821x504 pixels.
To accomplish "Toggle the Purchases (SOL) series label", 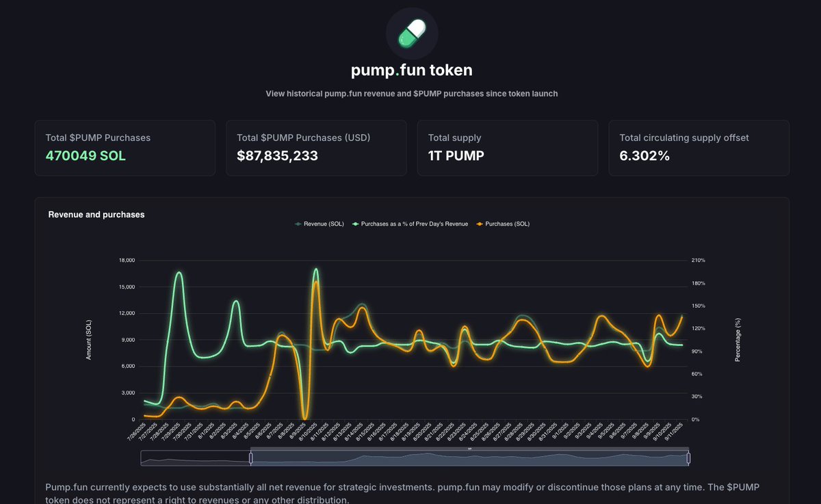I will 507,224.
